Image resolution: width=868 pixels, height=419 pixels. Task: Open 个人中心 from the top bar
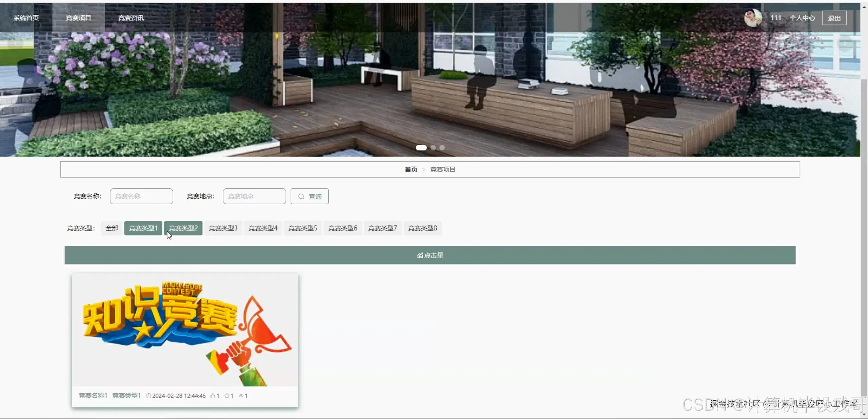(803, 18)
